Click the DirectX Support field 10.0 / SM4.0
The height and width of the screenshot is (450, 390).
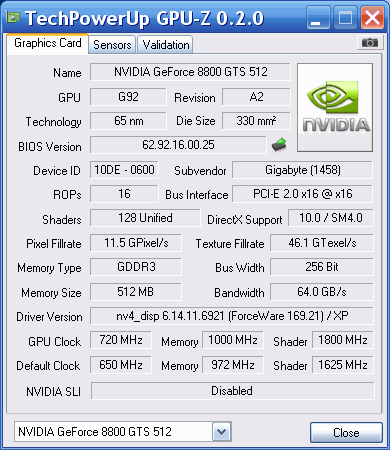(331, 218)
